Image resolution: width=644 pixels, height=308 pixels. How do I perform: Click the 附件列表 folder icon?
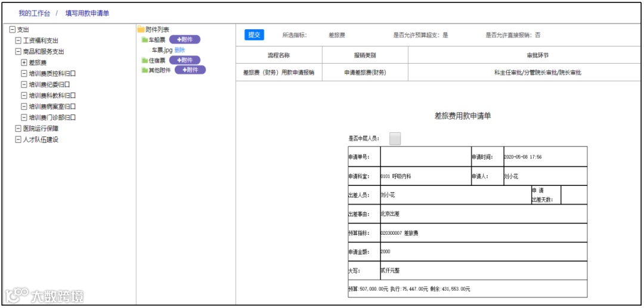click(x=141, y=29)
